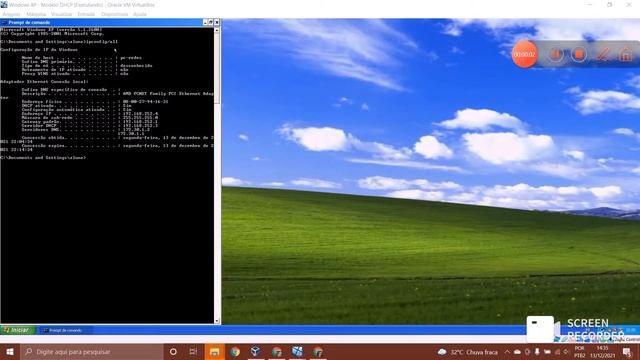Open the Visualizar menu
The height and width of the screenshot is (360, 640).
point(61,14)
